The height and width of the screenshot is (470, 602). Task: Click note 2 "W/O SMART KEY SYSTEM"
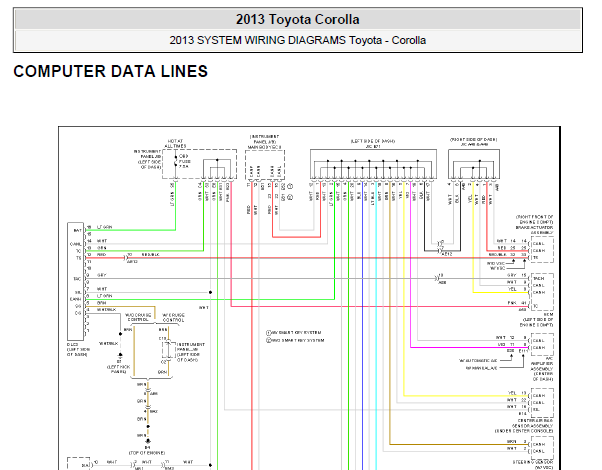coord(295,340)
